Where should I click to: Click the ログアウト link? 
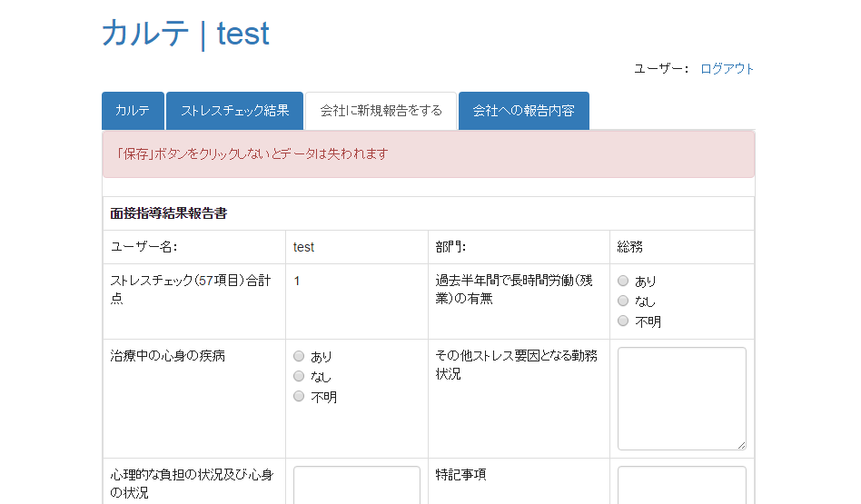point(727,69)
